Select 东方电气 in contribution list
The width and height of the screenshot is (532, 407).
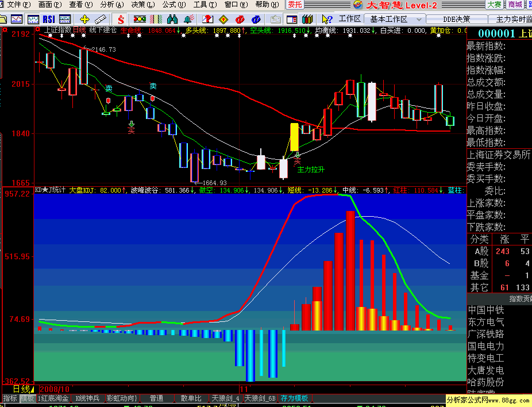click(x=486, y=322)
